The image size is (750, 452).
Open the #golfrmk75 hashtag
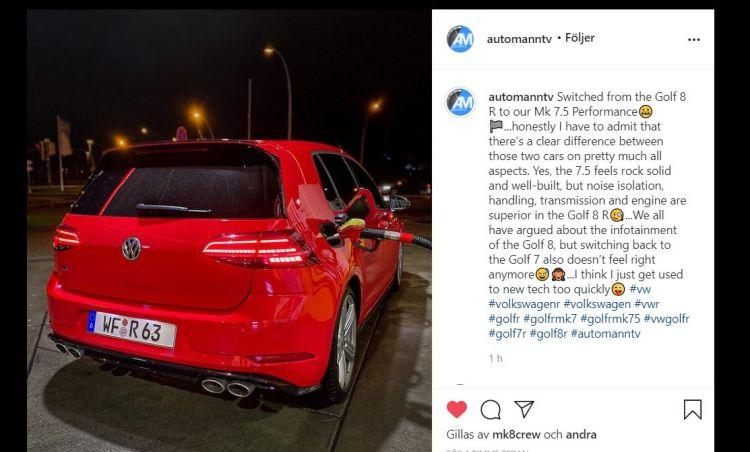coord(610,319)
